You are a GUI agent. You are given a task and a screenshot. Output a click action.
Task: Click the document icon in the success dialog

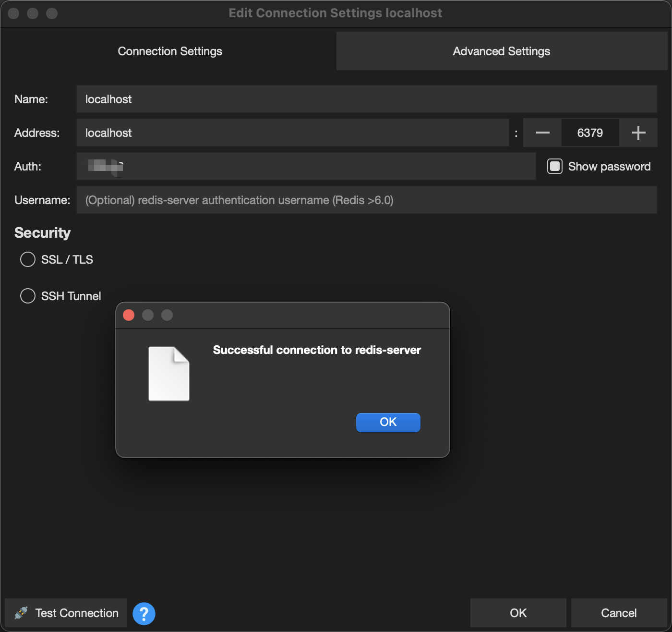pyautogui.click(x=168, y=373)
